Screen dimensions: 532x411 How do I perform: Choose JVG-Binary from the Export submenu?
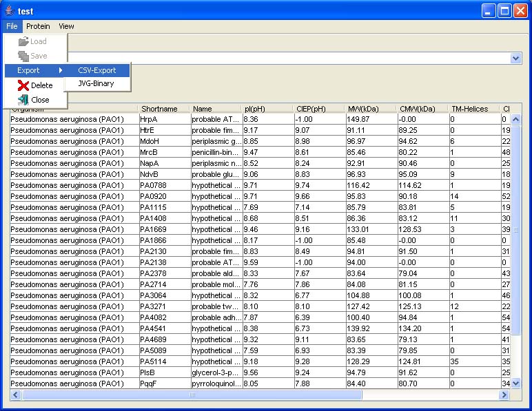[96, 83]
